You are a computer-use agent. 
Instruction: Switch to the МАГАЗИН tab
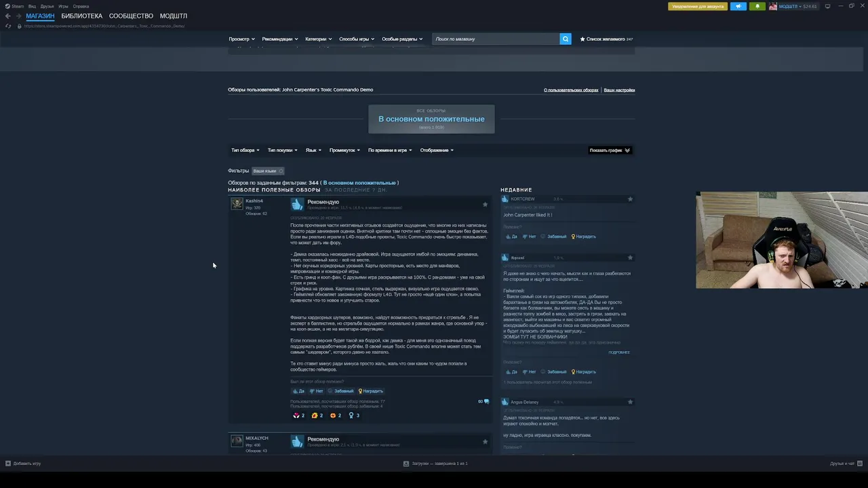[x=40, y=16]
